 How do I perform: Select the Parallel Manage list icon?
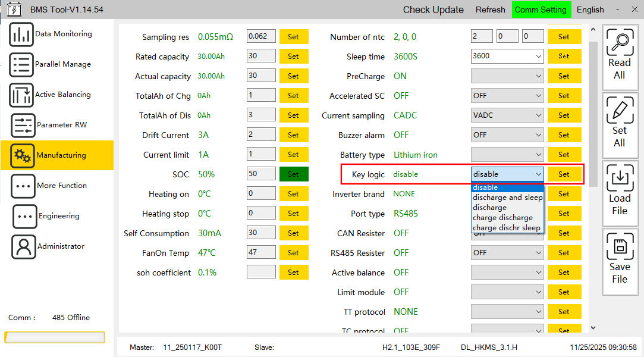pos(21,65)
